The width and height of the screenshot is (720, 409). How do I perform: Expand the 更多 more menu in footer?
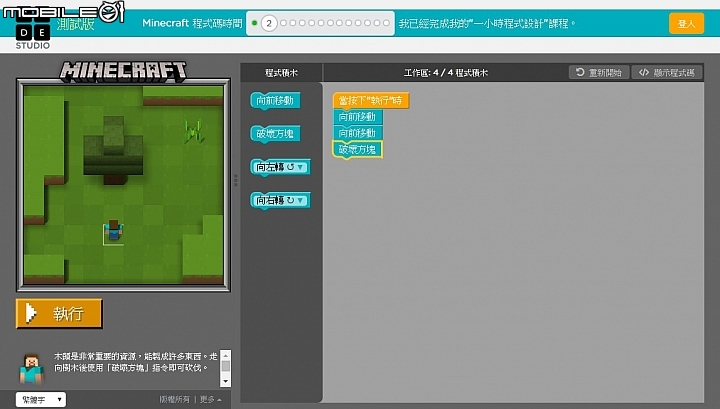[x=211, y=399]
